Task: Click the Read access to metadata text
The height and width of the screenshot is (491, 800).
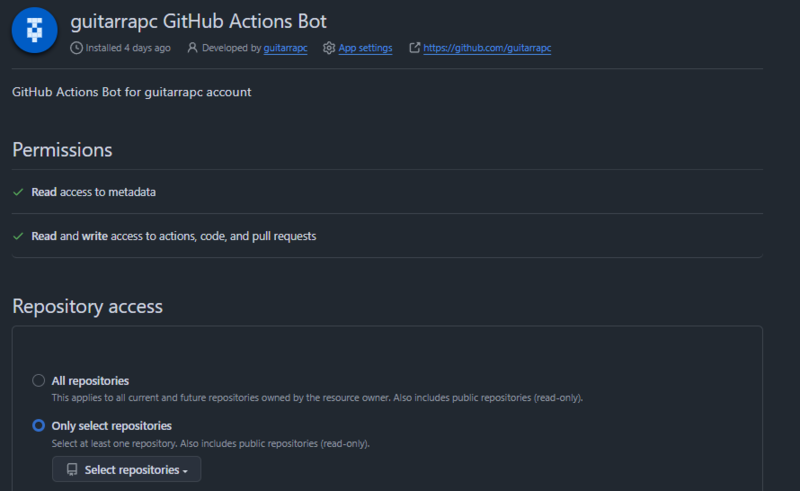Action: [93, 192]
